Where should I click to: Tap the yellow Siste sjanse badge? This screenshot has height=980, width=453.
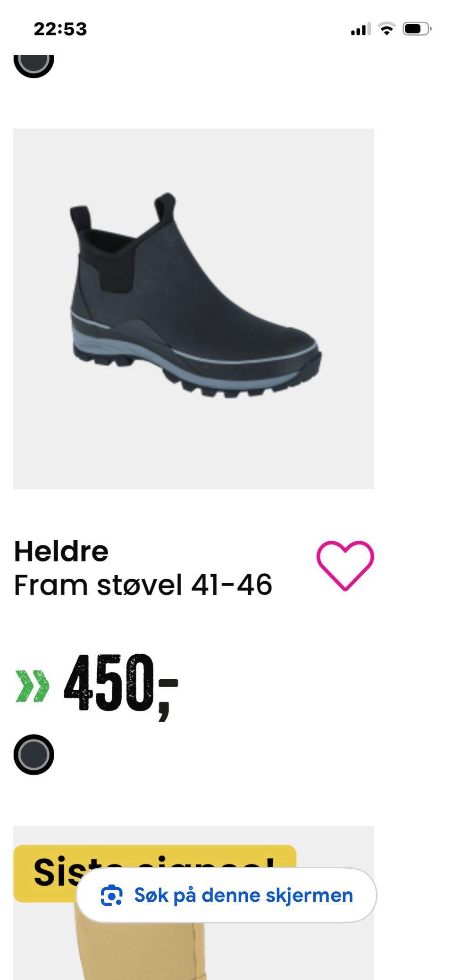pyautogui.click(x=155, y=873)
